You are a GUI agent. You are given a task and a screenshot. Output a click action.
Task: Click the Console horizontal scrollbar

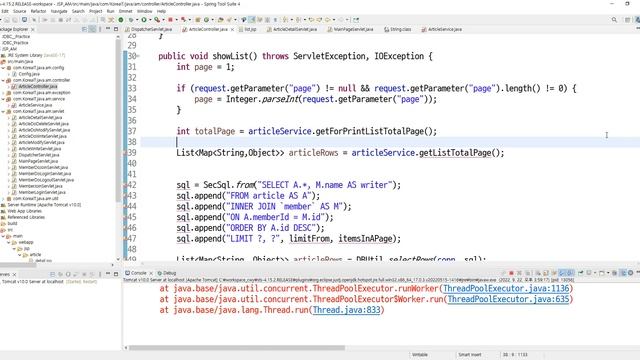[x=237, y=348]
